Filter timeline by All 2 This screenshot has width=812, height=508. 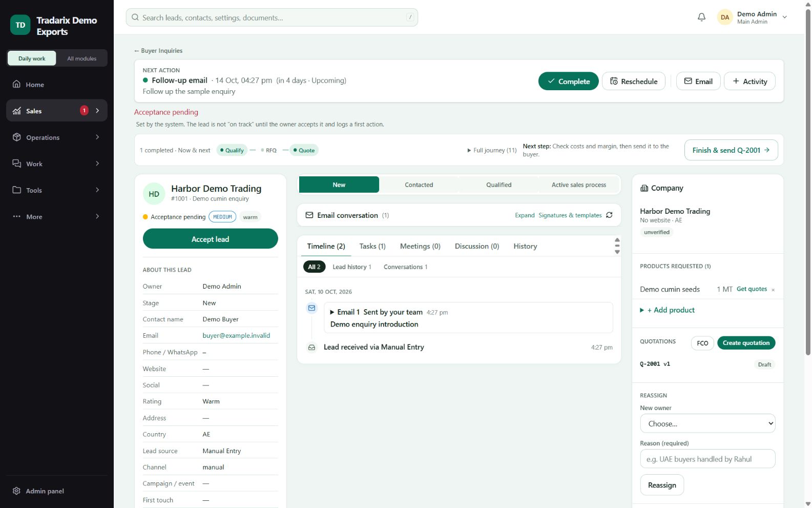(x=314, y=267)
